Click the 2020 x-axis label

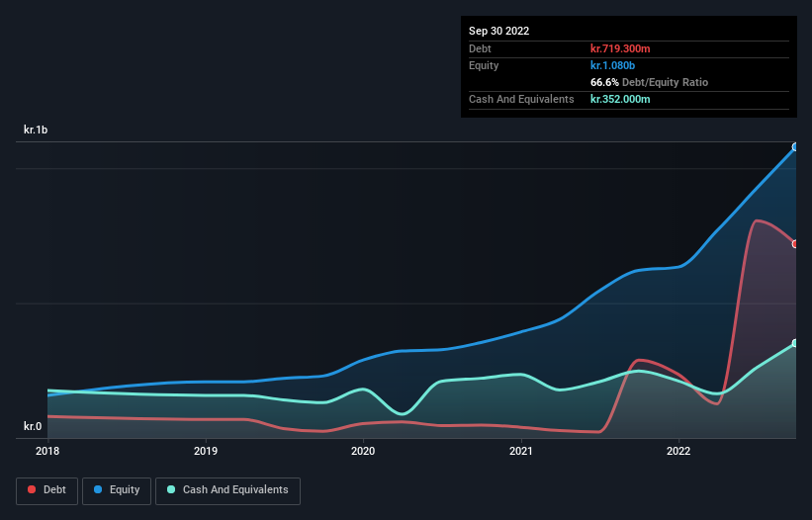(363, 451)
